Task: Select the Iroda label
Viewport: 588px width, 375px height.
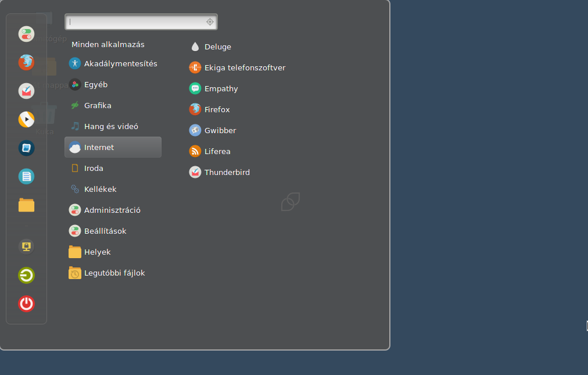Action: 94,168
